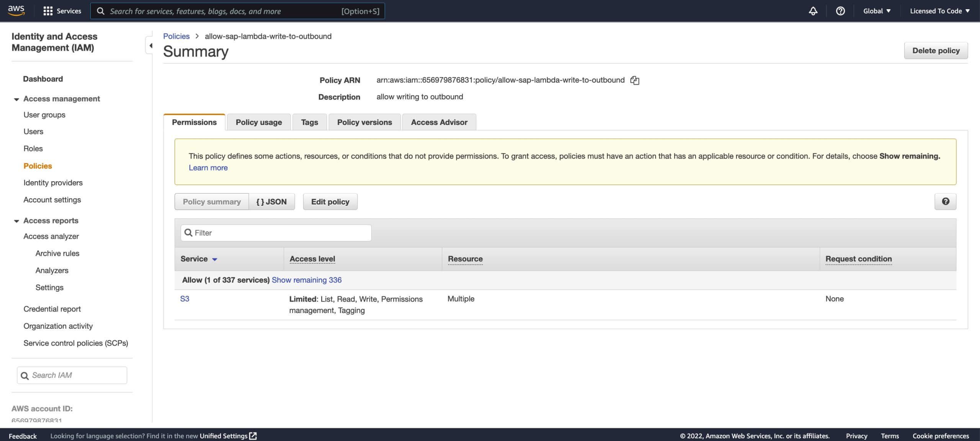Click the Feedback link in footer

pos(23,436)
